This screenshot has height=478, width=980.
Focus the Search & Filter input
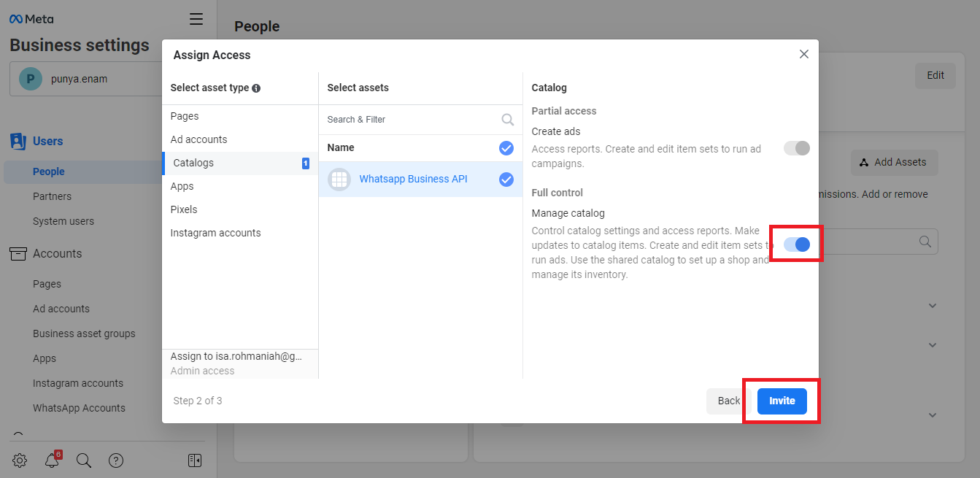[x=412, y=120]
